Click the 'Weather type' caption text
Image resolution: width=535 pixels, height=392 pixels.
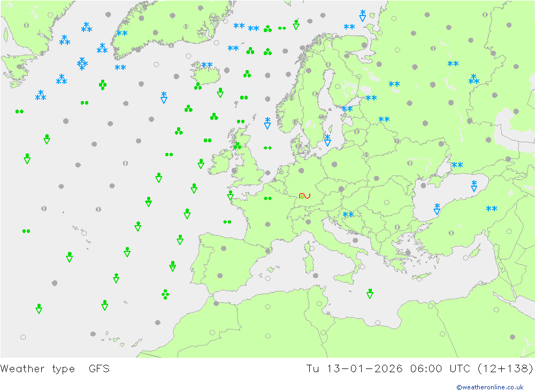(x=37, y=369)
